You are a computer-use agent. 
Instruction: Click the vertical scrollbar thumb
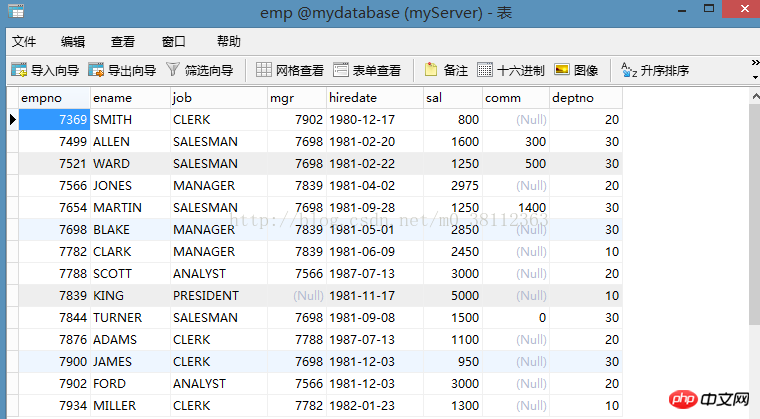pos(755,214)
